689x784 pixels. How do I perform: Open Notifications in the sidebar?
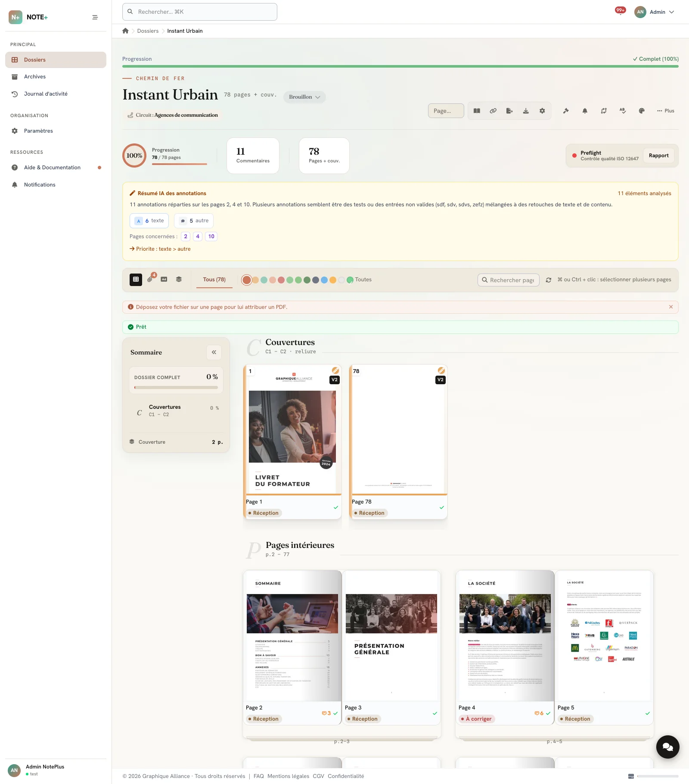tap(56, 185)
